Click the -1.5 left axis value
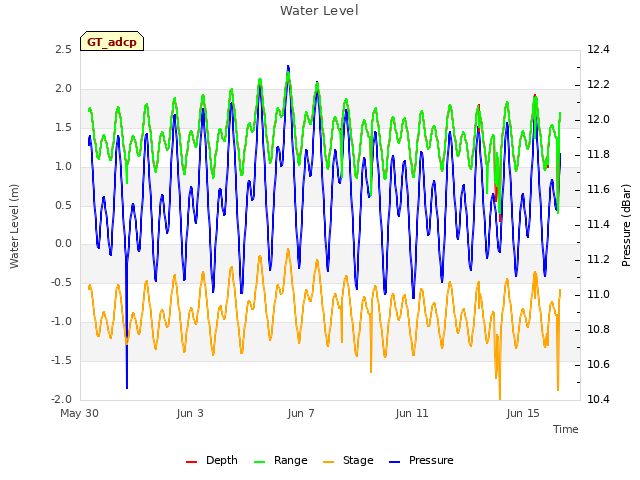Screen dimensions: 640x480 click(61, 360)
